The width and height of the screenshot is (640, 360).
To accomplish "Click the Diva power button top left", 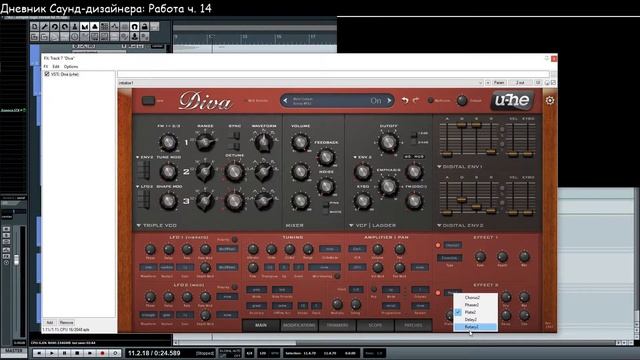I will click(x=148, y=100).
